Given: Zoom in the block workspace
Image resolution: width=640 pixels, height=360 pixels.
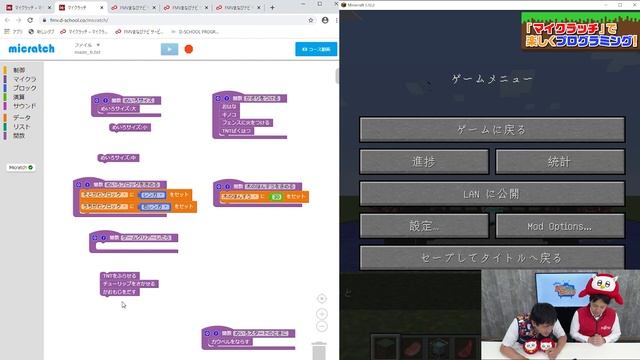Looking at the screenshot, I should 322,314.
